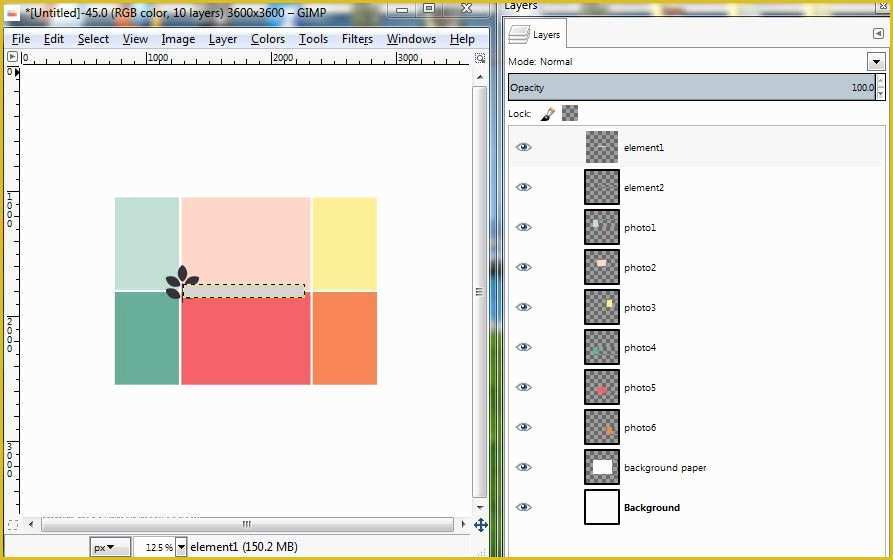Image resolution: width=893 pixels, height=560 pixels.
Task: Select the background paper layer thumbnail
Action: (602, 467)
